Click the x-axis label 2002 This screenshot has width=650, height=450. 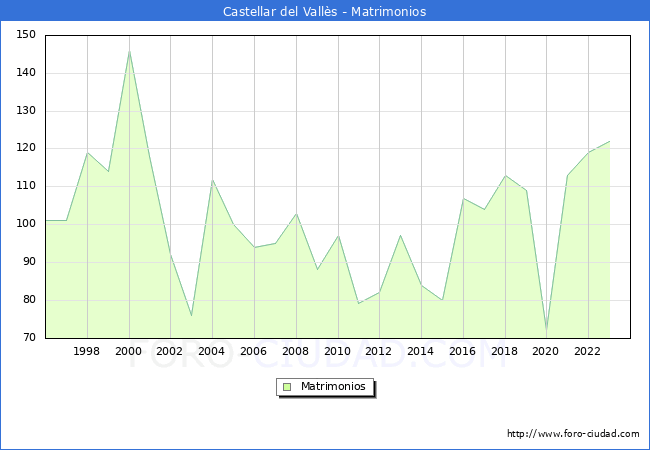(x=170, y=351)
